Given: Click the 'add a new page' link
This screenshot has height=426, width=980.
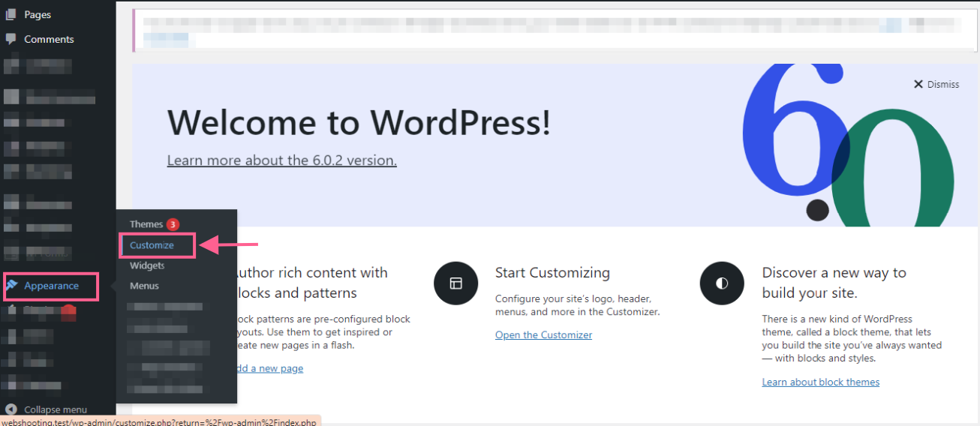Looking at the screenshot, I should 269,368.
